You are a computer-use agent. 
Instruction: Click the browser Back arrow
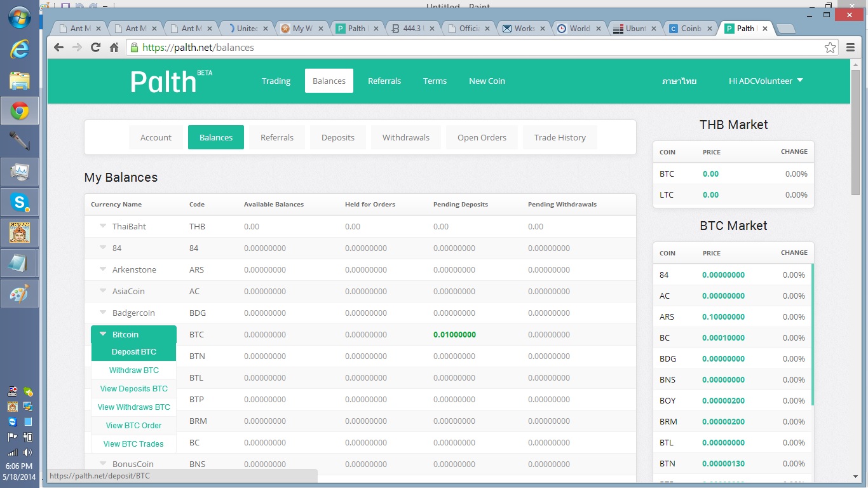58,47
